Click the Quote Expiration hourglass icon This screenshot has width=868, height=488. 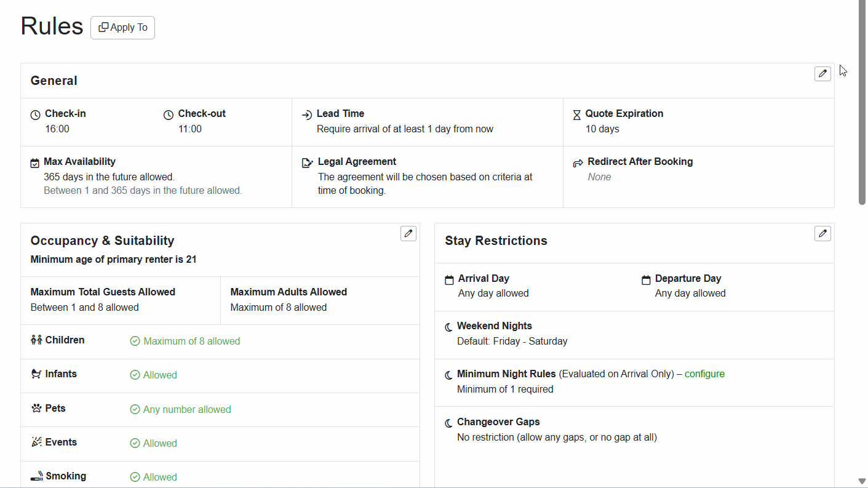pos(576,114)
